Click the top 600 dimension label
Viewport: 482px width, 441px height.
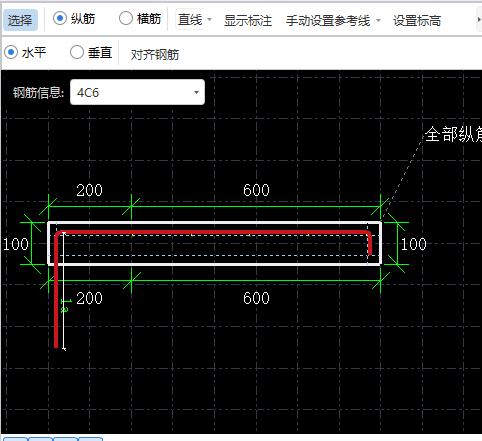click(256, 190)
